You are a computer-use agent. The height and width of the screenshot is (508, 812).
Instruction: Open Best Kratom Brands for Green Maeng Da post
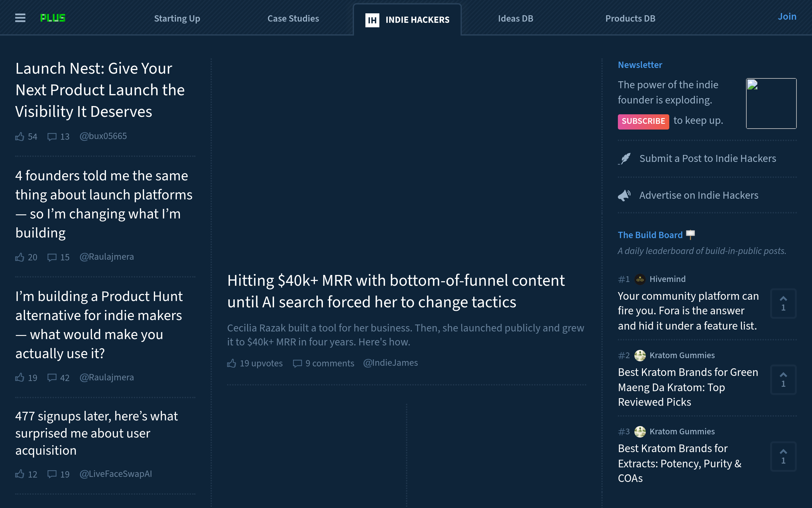coord(688,387)
